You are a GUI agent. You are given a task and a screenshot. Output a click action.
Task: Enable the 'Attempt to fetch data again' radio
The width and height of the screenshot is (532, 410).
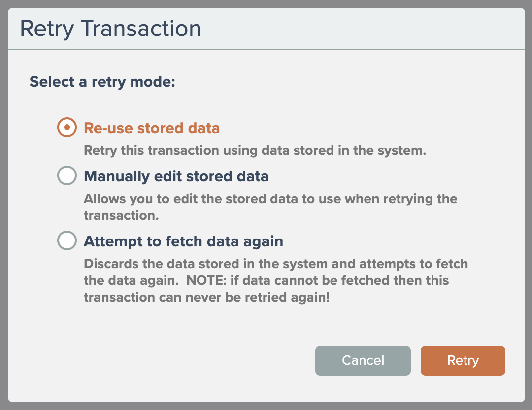[67, 241]
